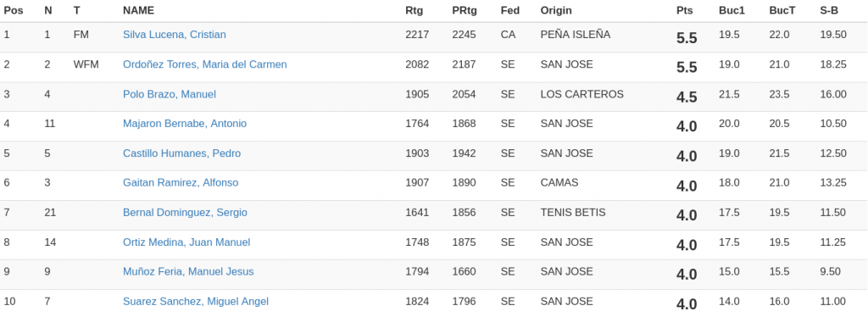Click the Pos column header
The width and height of the screenshot is (868, 317).
click(14, 10)
